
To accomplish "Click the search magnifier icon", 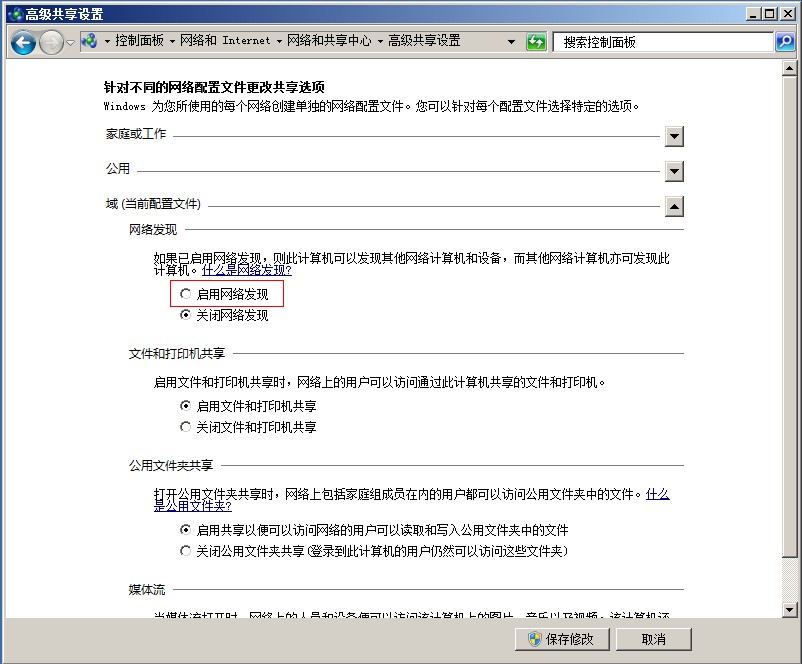I will 785,41.
